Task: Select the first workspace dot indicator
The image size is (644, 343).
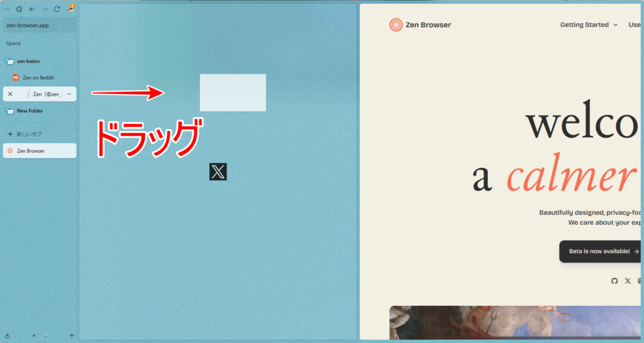Action: point(34,335)
